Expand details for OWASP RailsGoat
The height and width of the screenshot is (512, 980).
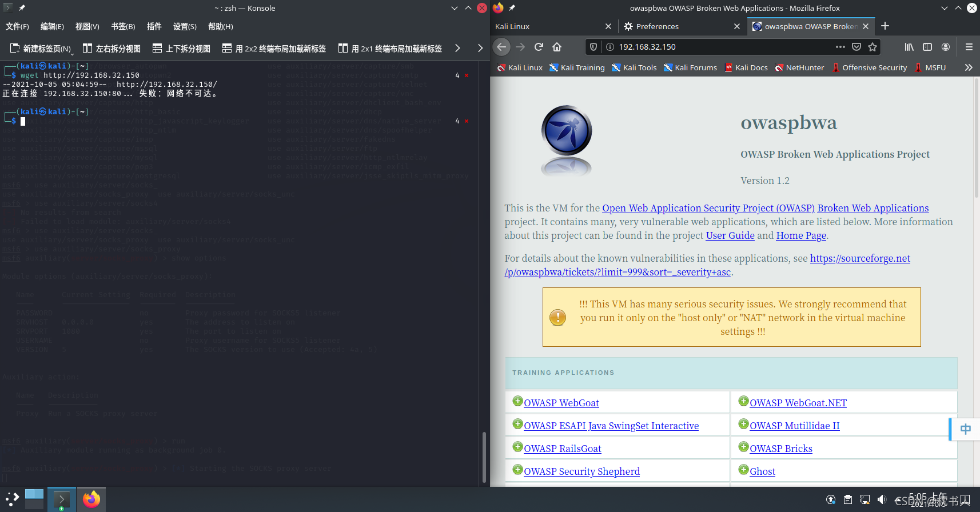point(517,447)
